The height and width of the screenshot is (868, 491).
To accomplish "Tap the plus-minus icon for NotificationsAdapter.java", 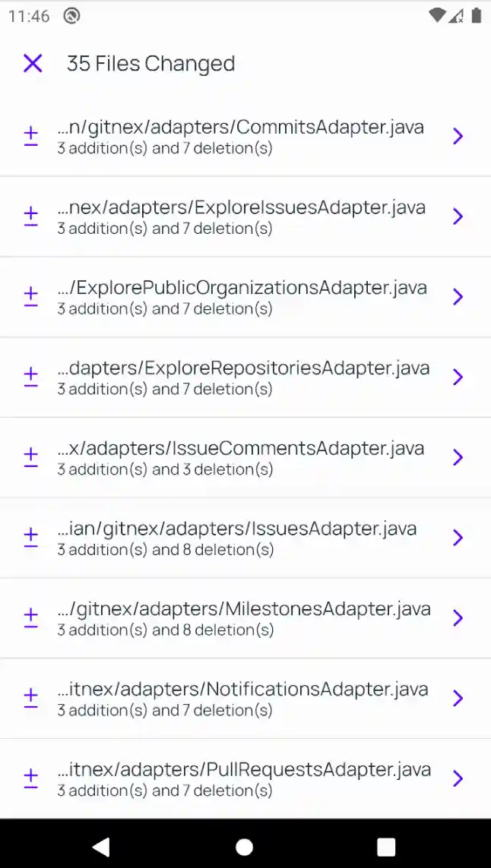I will pos(30,699).
